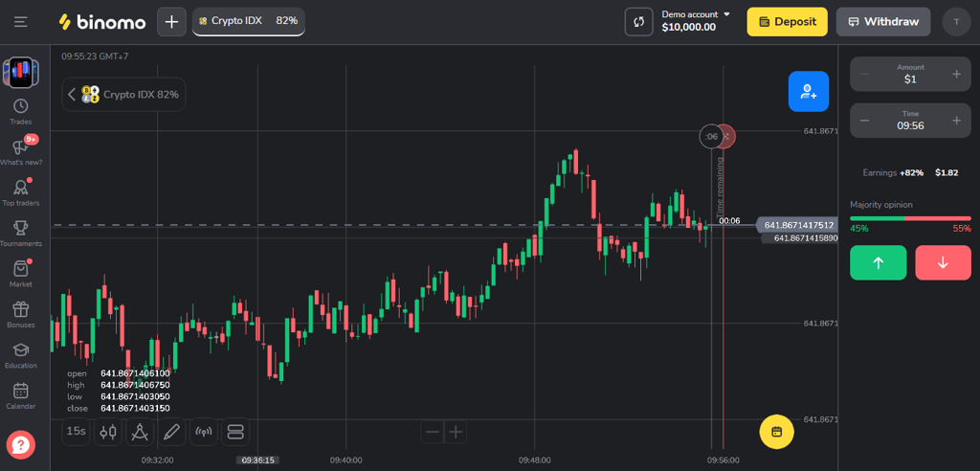The height and width of the screenshot is (471, 980).
Task: Place a down trade with red arrow
Action: (943, 262)
